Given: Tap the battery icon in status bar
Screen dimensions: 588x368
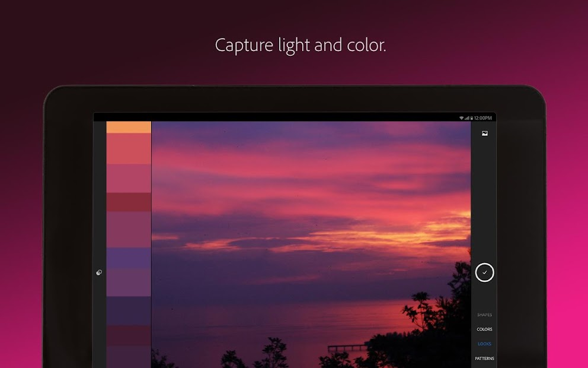Looking at the screenshot, I should [472, 118].
